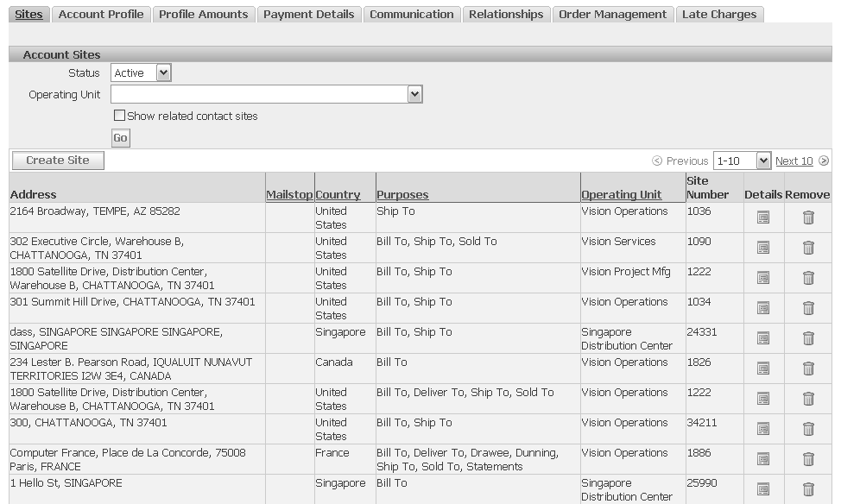The height and width of the screenshot is (504, 841).
Task: Remove site number 1090
Action: tap(808, 247)
